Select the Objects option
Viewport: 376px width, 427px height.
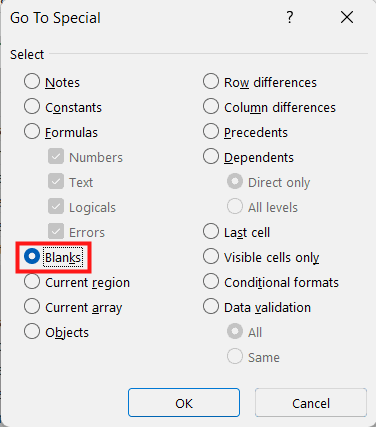[x=32, y=331]
